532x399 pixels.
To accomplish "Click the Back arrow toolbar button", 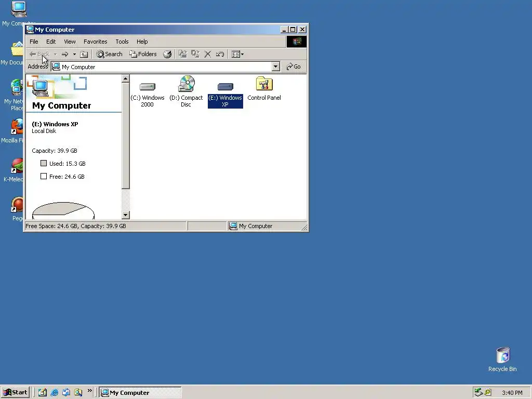I will pos(39,54).
